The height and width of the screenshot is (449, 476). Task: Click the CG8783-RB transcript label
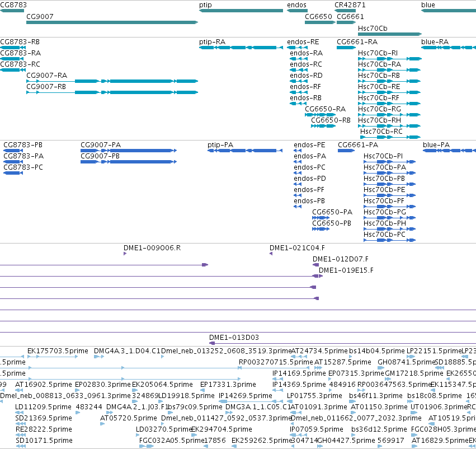point(20,41)
